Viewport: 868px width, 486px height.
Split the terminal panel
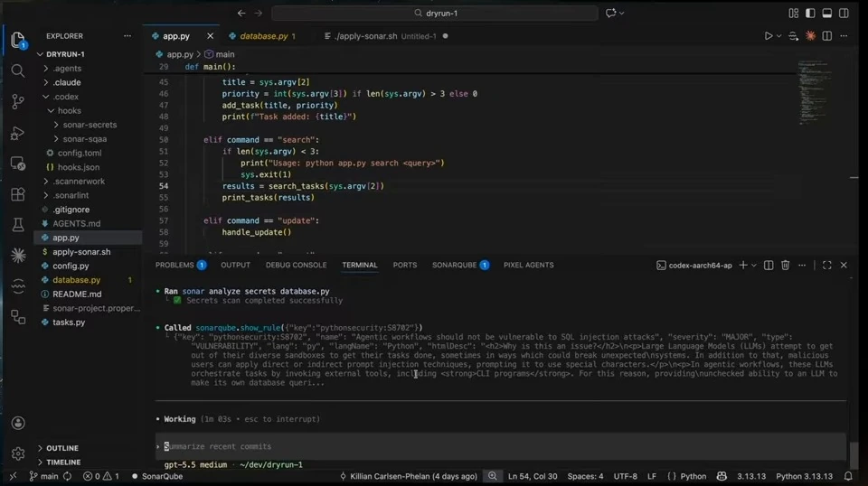[x=769, y=266]
